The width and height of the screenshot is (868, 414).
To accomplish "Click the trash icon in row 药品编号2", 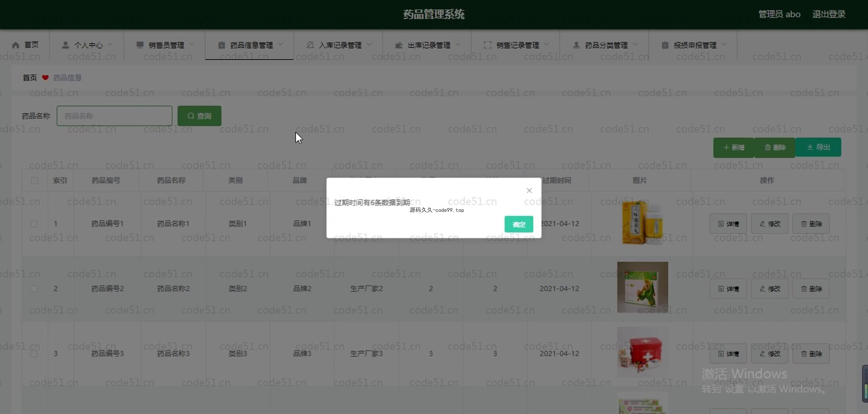I will pos(804,289).
